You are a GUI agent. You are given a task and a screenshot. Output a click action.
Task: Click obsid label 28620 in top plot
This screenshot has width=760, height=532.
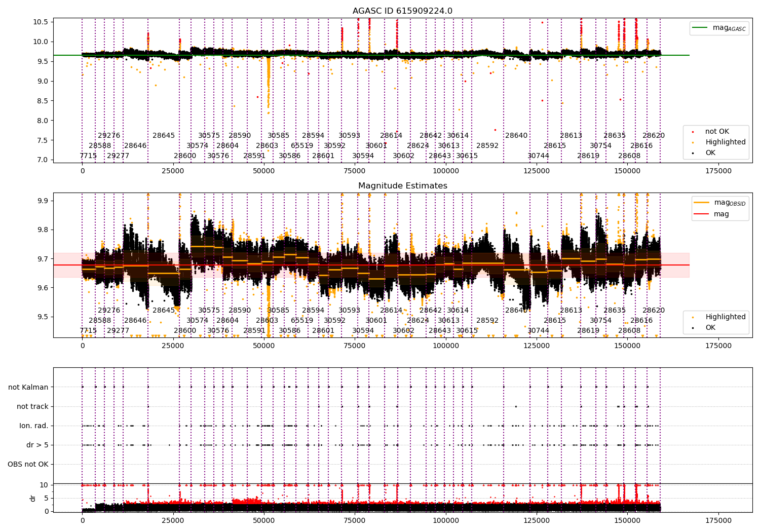[654, 136]
